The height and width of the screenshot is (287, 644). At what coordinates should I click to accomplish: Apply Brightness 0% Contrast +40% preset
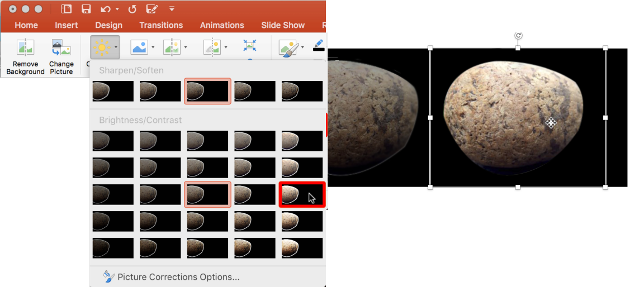pyautogui.click(x=207, y=248)
